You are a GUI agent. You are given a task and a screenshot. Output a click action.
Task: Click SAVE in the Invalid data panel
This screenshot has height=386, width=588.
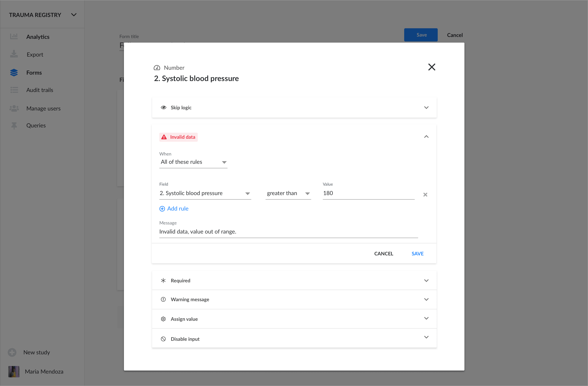[417, 254]
